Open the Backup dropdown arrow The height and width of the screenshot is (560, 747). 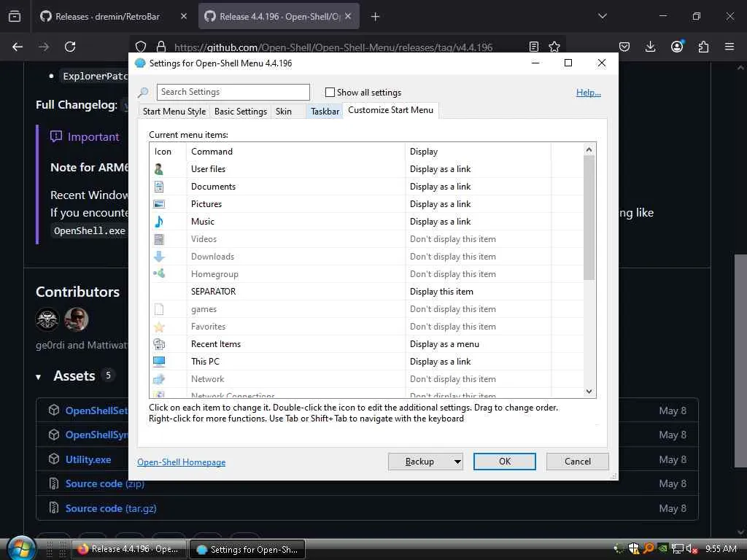coord(457,462)
